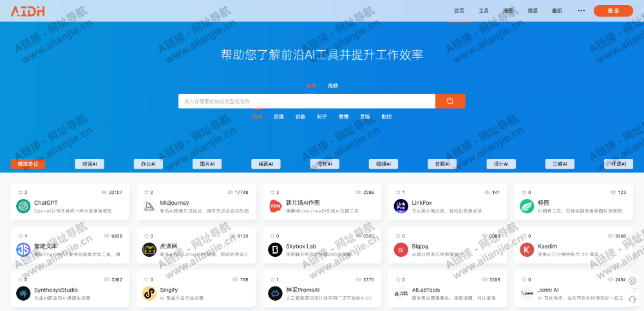The image size is (644, 311).
Task: Open the SynthesysStudio title link
Action: tap(56, 290)
